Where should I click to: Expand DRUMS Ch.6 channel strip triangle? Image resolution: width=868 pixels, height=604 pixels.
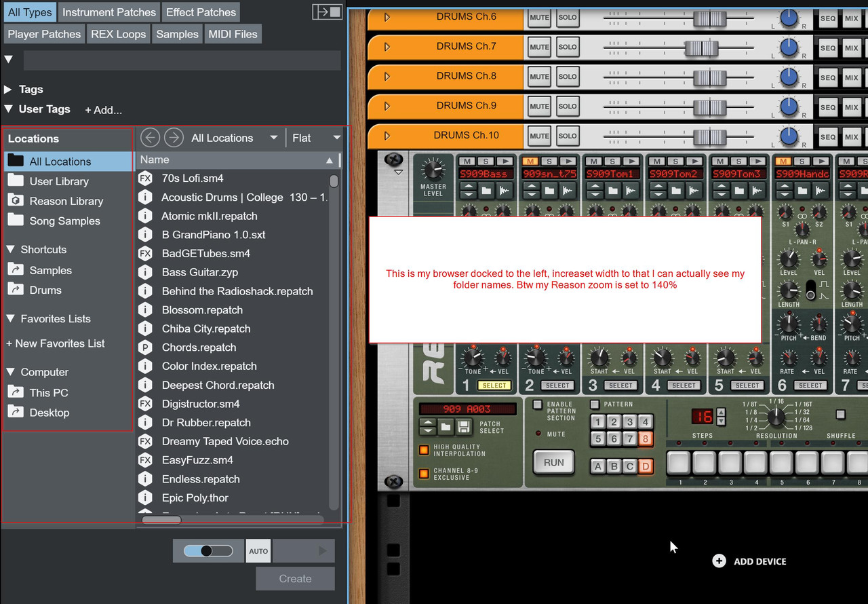point(387,18)
